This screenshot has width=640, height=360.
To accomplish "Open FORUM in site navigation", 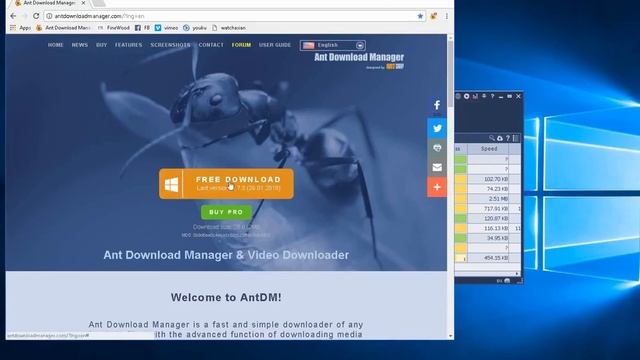I will pos(241,45).
